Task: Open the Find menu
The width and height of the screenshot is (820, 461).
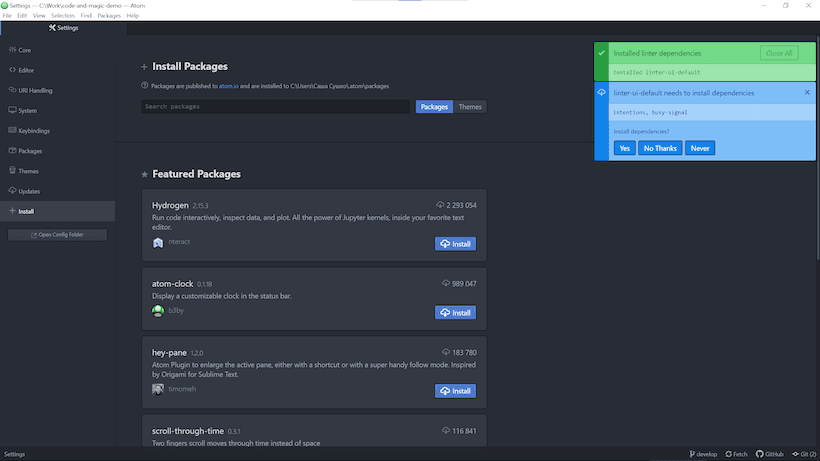Action: 86,16
